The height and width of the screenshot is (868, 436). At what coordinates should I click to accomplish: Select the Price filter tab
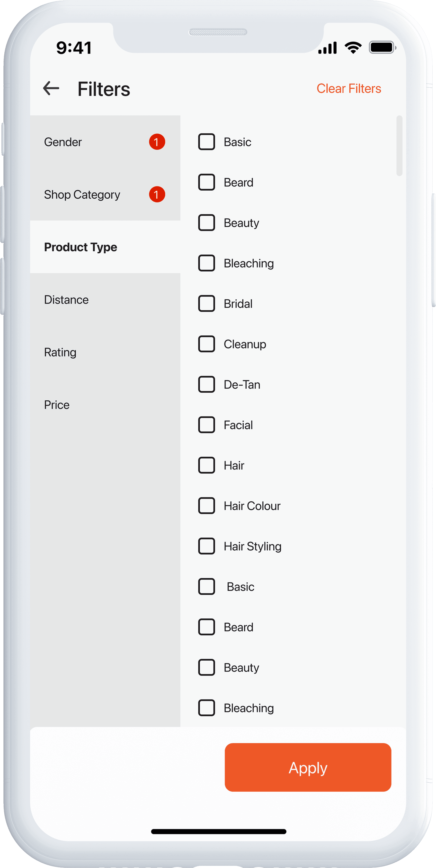57,405
